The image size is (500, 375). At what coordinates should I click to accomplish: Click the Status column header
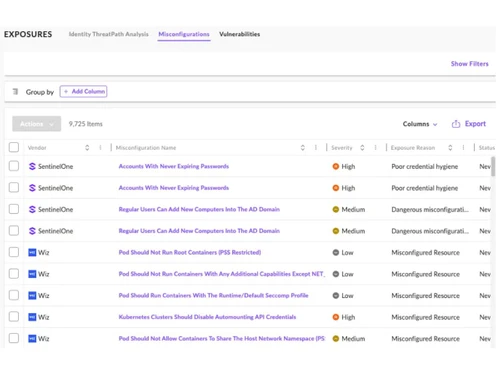487,148
